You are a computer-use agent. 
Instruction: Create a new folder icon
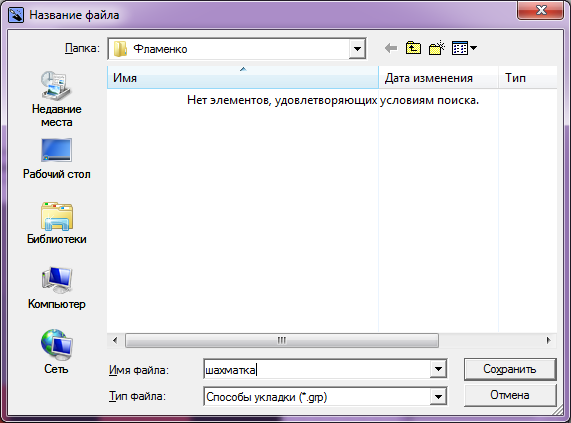[437, 48]
